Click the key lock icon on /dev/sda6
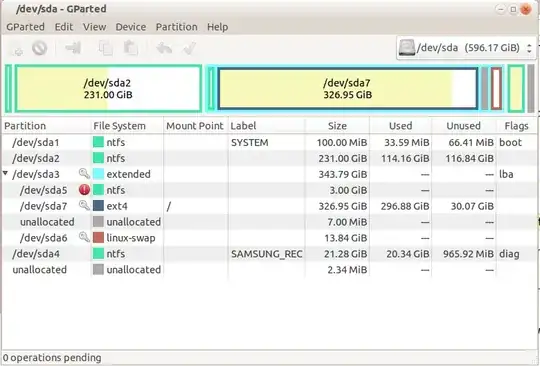This screenshot has height=366, width=540. (84, 237)
